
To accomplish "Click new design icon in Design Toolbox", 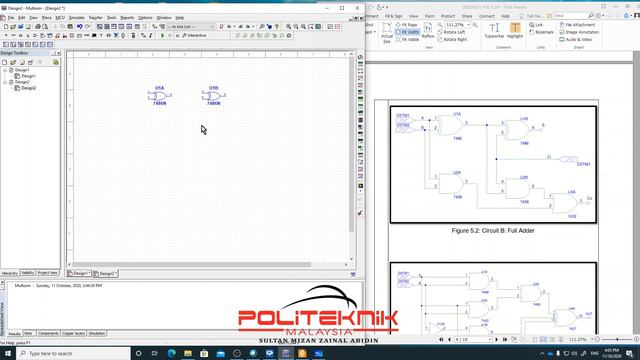I will tap(4, 62).
